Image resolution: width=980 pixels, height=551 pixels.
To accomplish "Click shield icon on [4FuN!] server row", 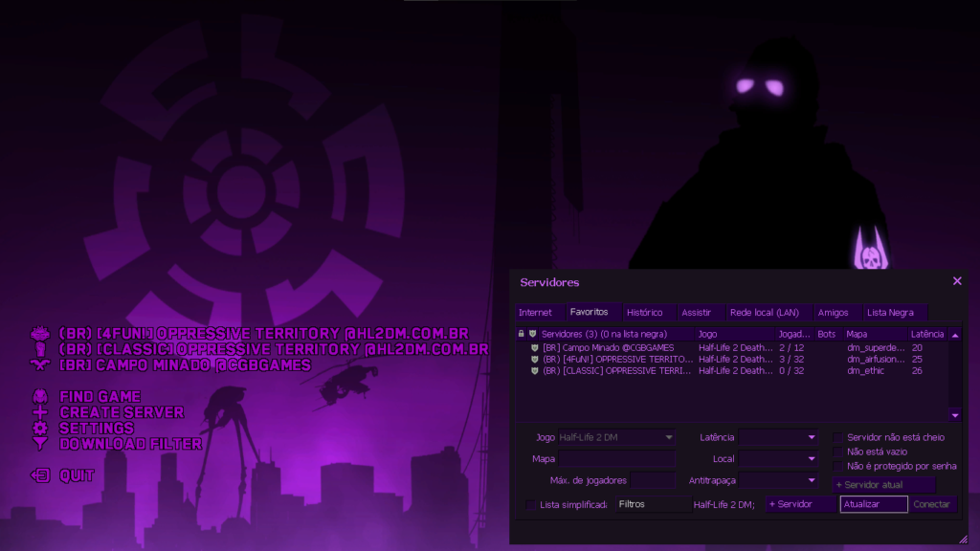I will click(534, 360).
